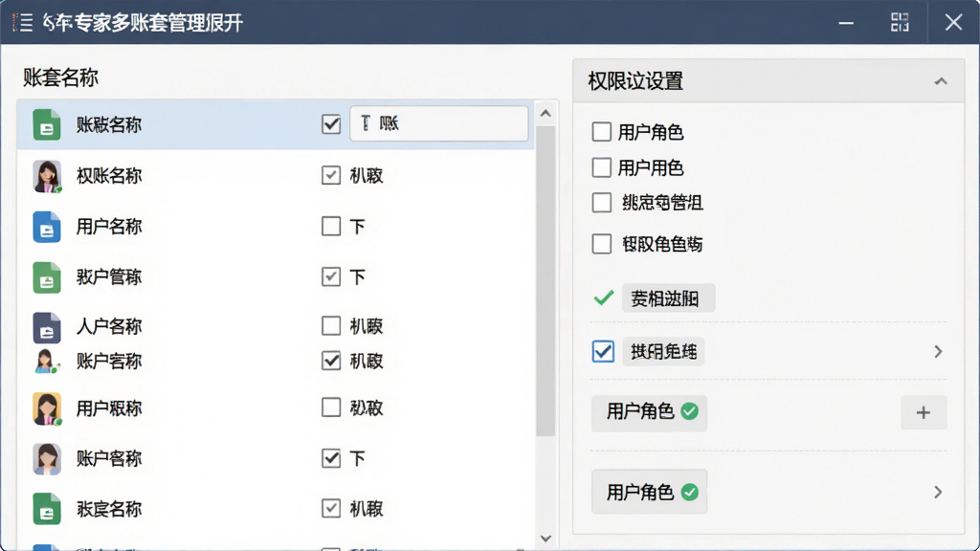Uncheck the checkbox in the 张戾名称 row
The image size is (980, 551).
[x=331, y=509]
